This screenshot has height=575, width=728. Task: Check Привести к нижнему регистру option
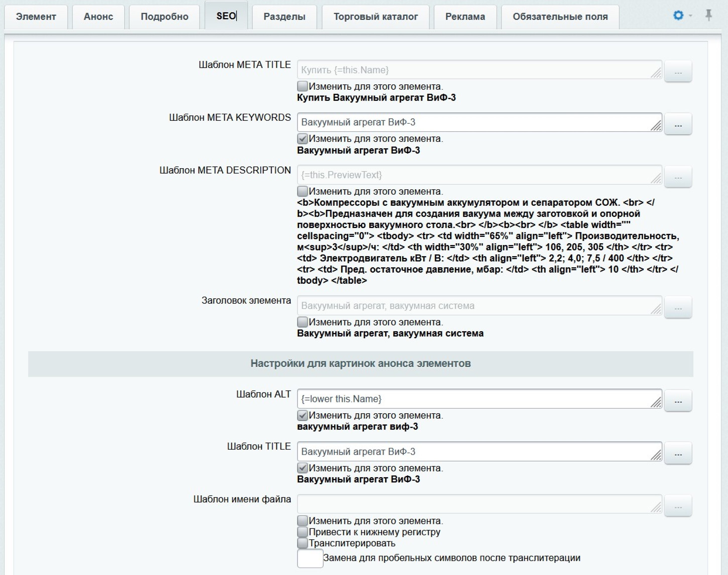(x=302, y=532)
